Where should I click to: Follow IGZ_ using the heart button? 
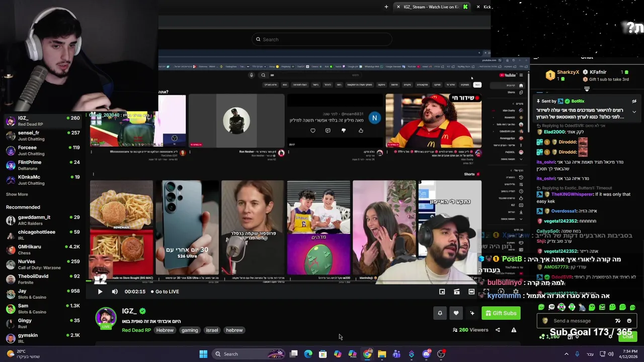click(456, 313)
